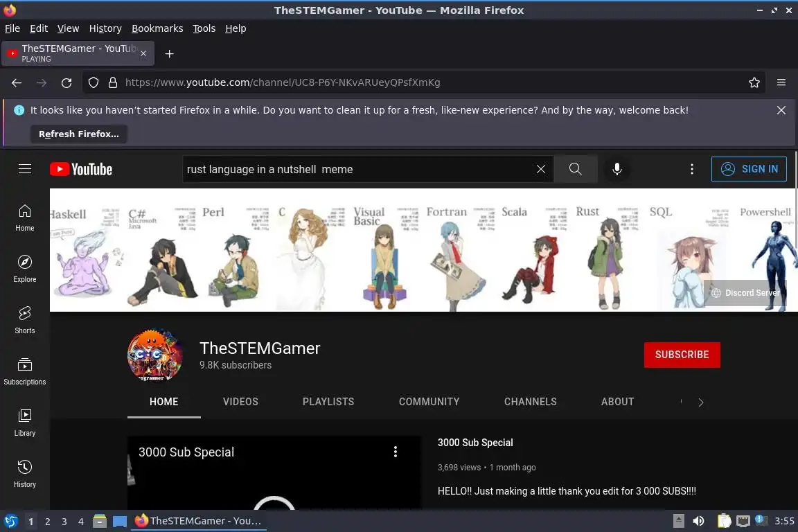Go back with the browser back arrow
The width and height of the screenshot is (798, 532).
click(17, 82)
